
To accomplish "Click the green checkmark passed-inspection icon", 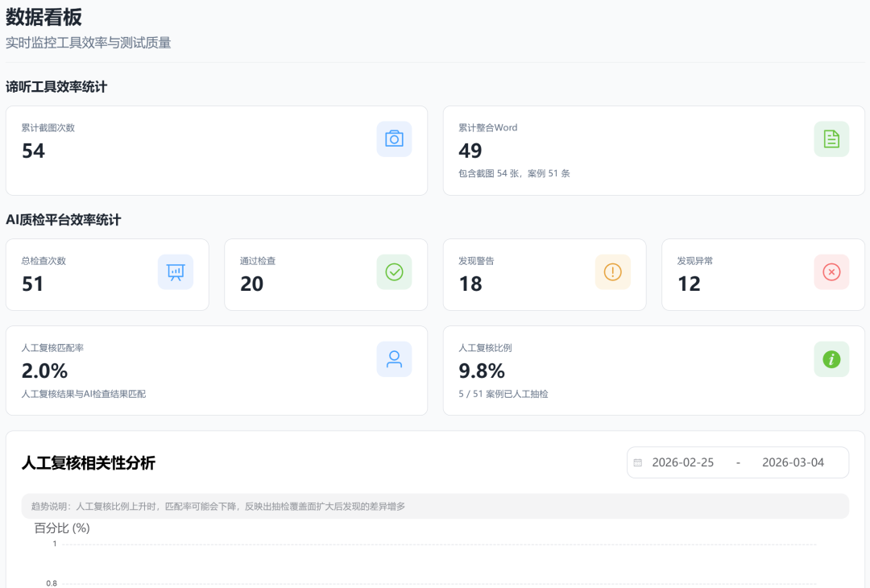I will [x=394, y=272].
